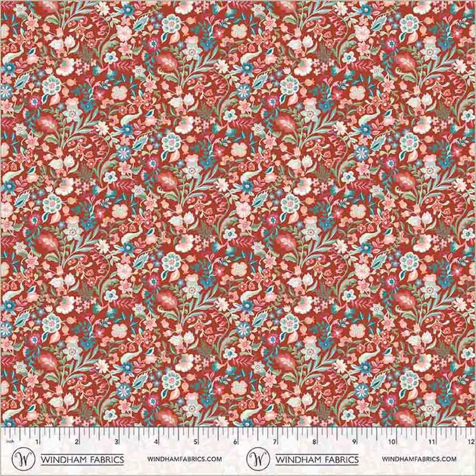Click the right WINDHAM FABRICS brand text
The height and width of the screenshot is (476, 476).
tap(318, 459)
